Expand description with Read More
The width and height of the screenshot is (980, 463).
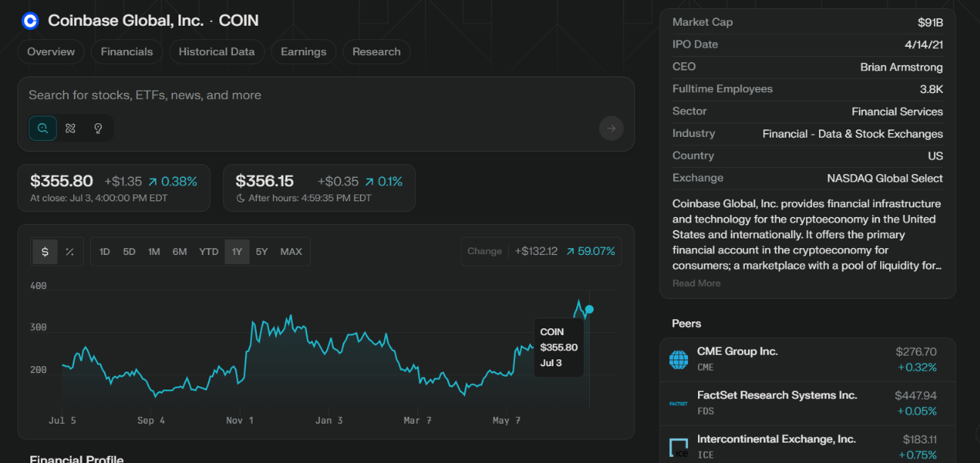pyautogui.click(x=696, y=283)
